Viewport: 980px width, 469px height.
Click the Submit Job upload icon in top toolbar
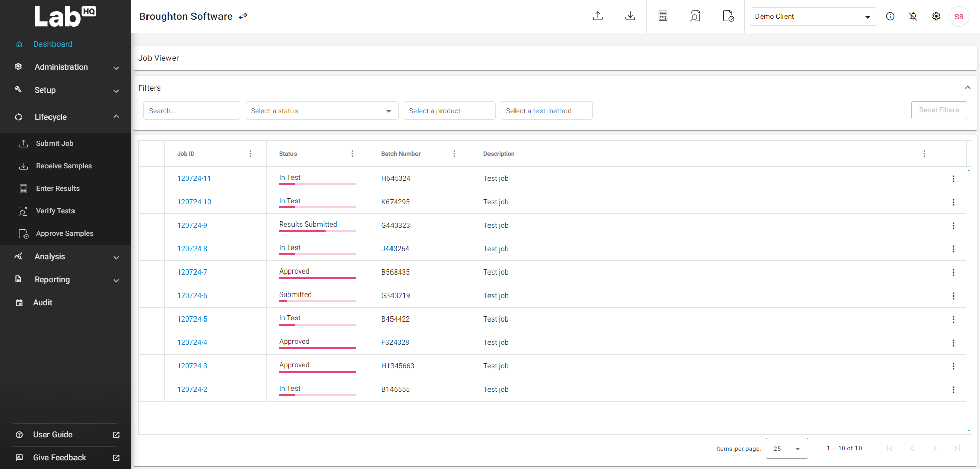pos(597,16)
